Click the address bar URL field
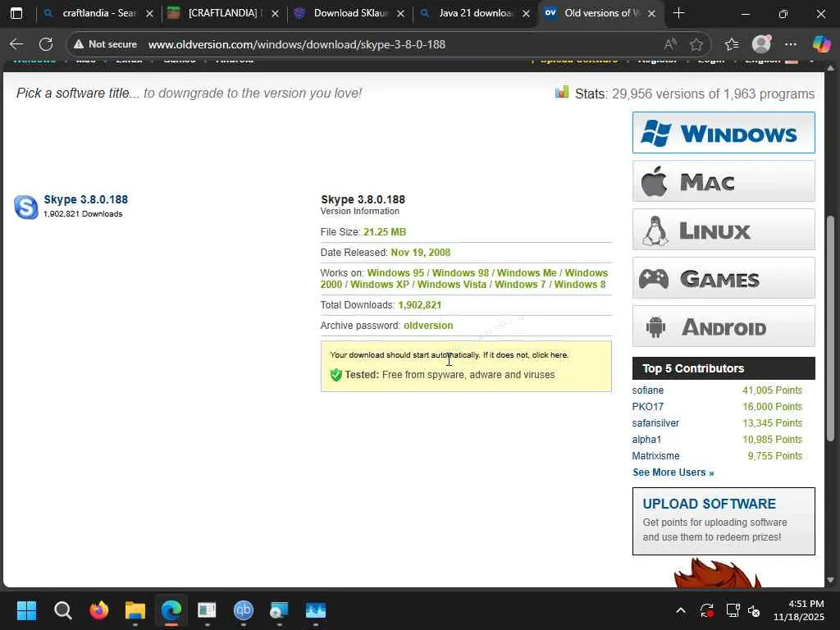This screenshot has width=840, height=630. point(297,44)
